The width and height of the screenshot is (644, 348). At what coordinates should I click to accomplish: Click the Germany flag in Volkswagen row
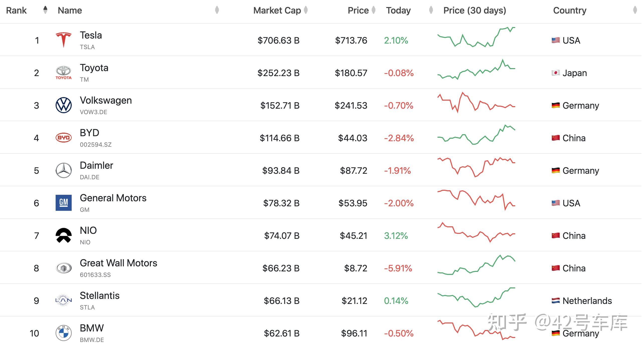point(556,105)
